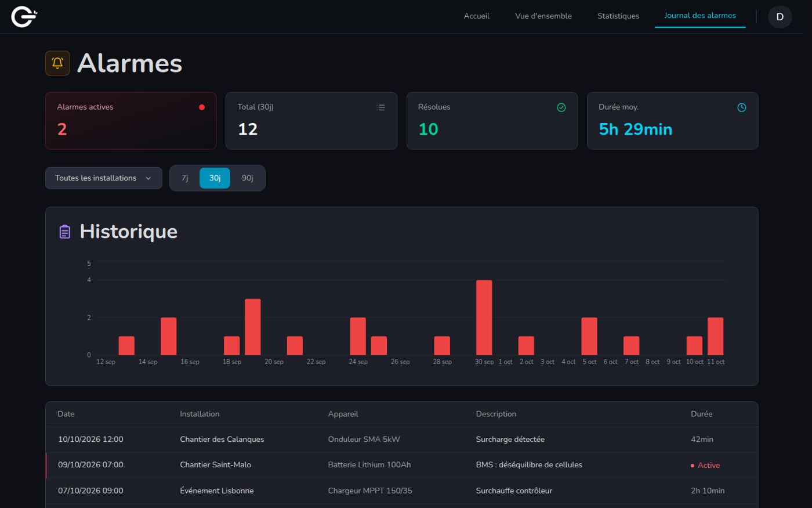Click the red dot in the Alarmes actives card

click(202, 107)
